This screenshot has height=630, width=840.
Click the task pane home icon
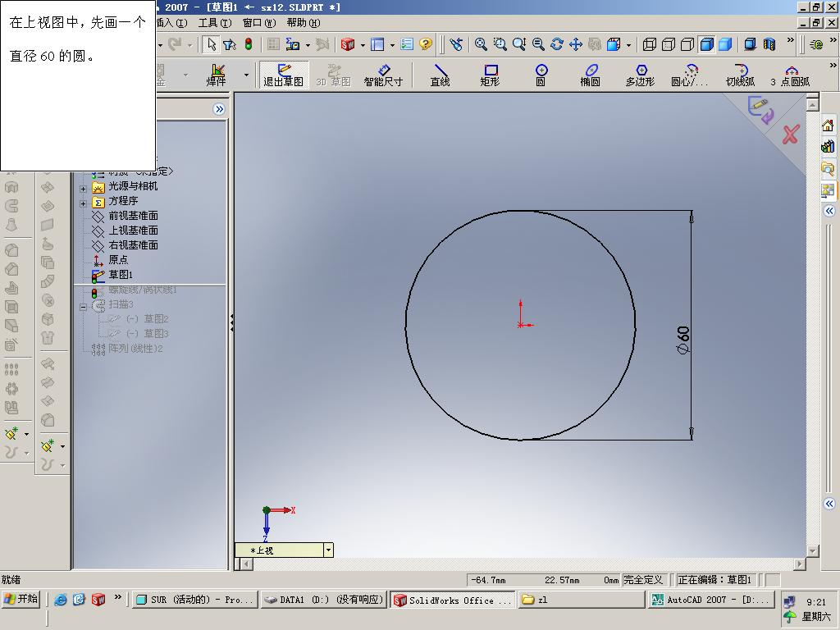[828, 126]
